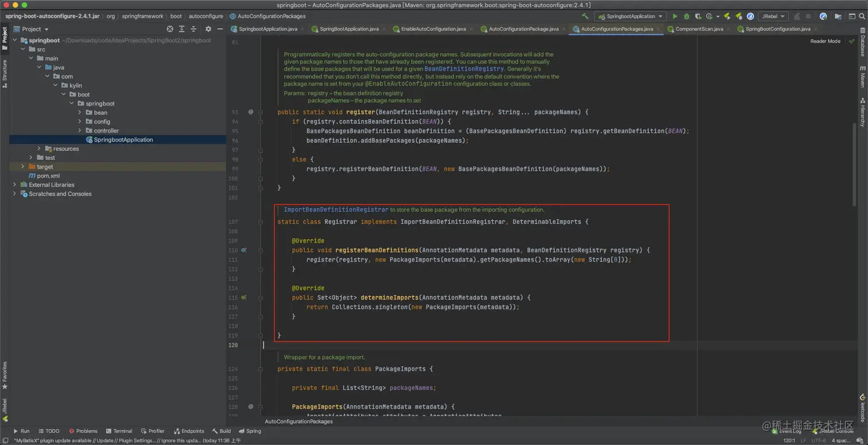Open the Maven tool window

click(x=862, y=76)
